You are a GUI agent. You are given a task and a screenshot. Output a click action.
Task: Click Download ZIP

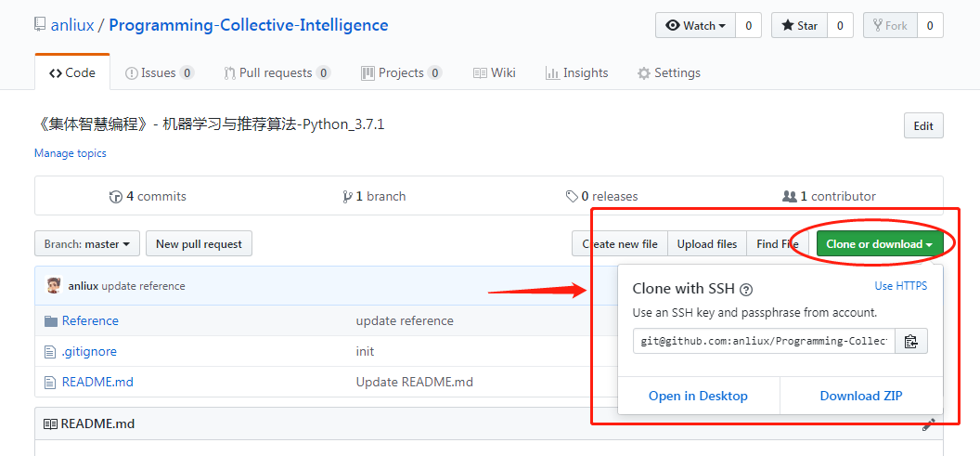pyautogui.click(x=861, y=396)
